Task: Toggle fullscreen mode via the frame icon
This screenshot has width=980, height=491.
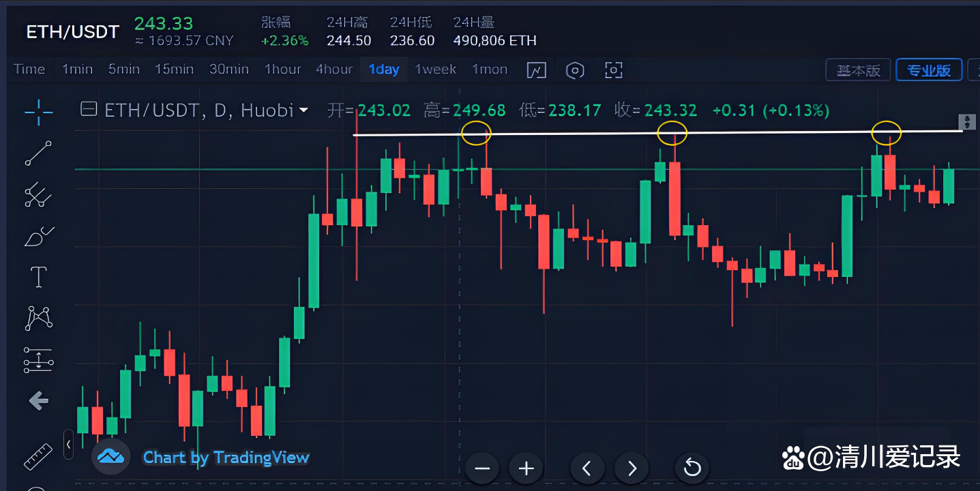Action: (613, 70)
